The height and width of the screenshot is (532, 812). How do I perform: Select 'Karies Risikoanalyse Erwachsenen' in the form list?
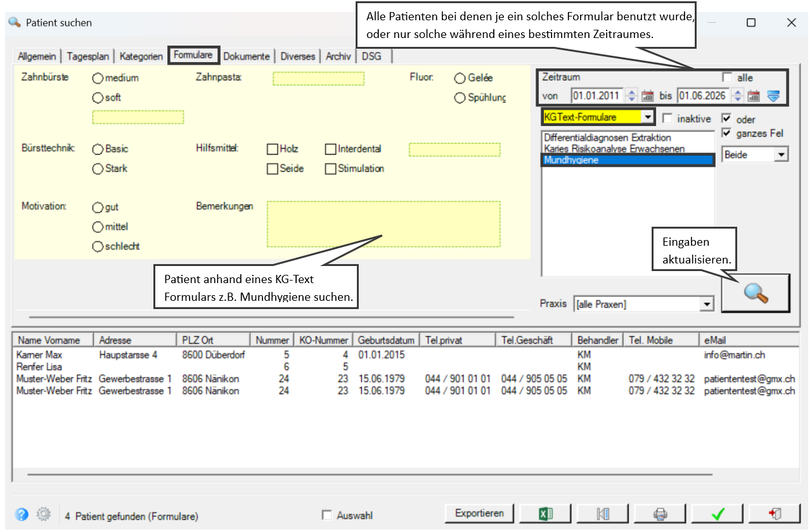click(614, 149)
